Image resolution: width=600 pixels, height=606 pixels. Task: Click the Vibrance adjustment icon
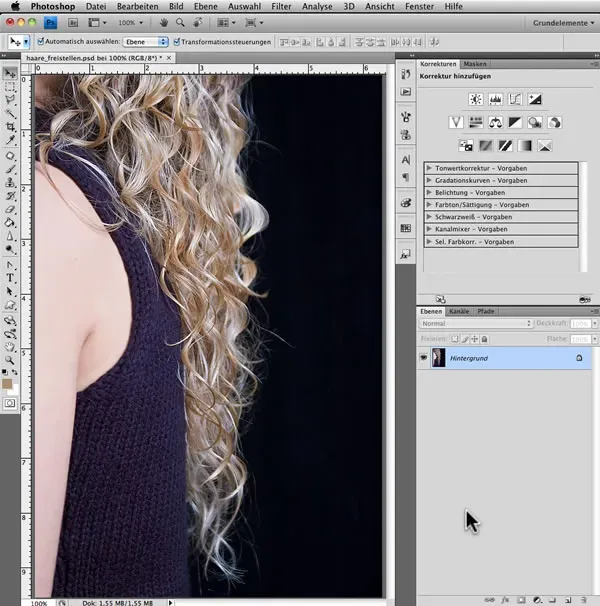456,122
